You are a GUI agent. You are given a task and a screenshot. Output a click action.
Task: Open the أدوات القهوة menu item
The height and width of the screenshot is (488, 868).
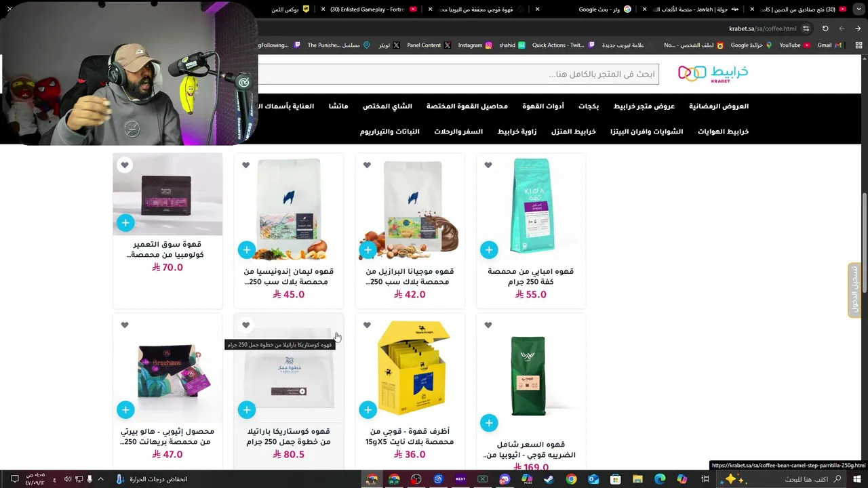coord(543,106)
